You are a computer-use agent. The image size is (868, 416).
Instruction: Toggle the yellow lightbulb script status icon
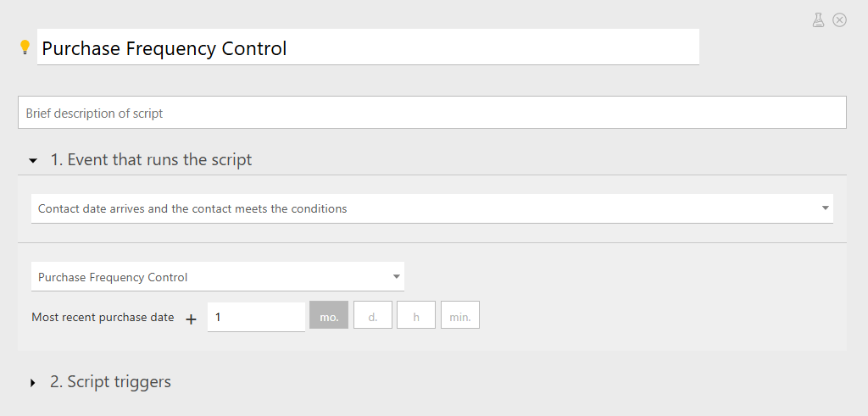pos(25,47)
